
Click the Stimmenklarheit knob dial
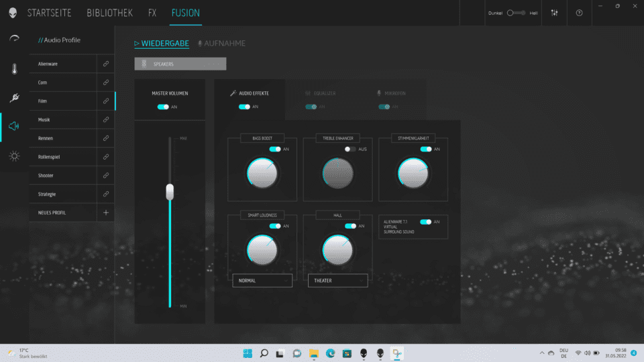pyautogui.click(x=413, y=174)
